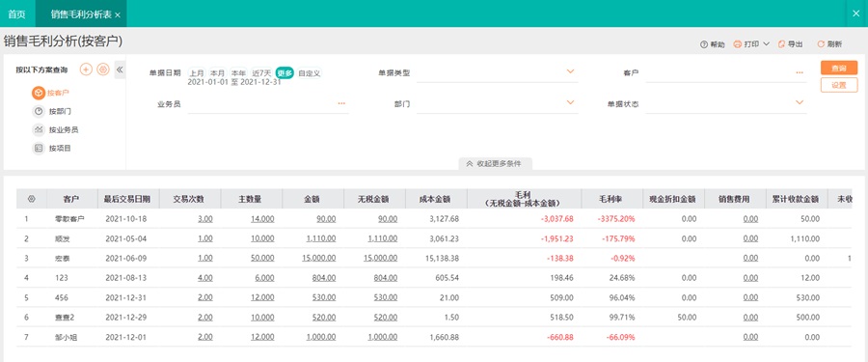The width and height of the screenshot is (868, 362).
Task: Expand the 部门 dropdown
Action: click(x=571, y=102)
